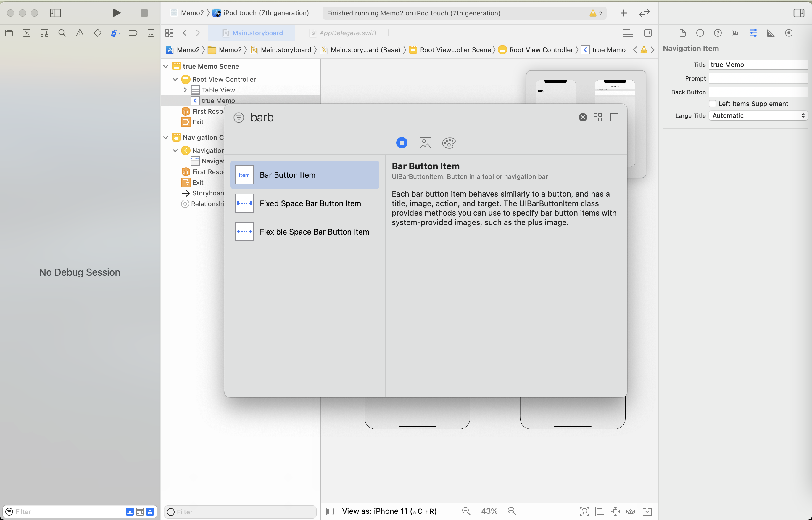Show the Size inspector ruler icon
Viewport: 812px width, 520px height.
click(x=771, y=33)
